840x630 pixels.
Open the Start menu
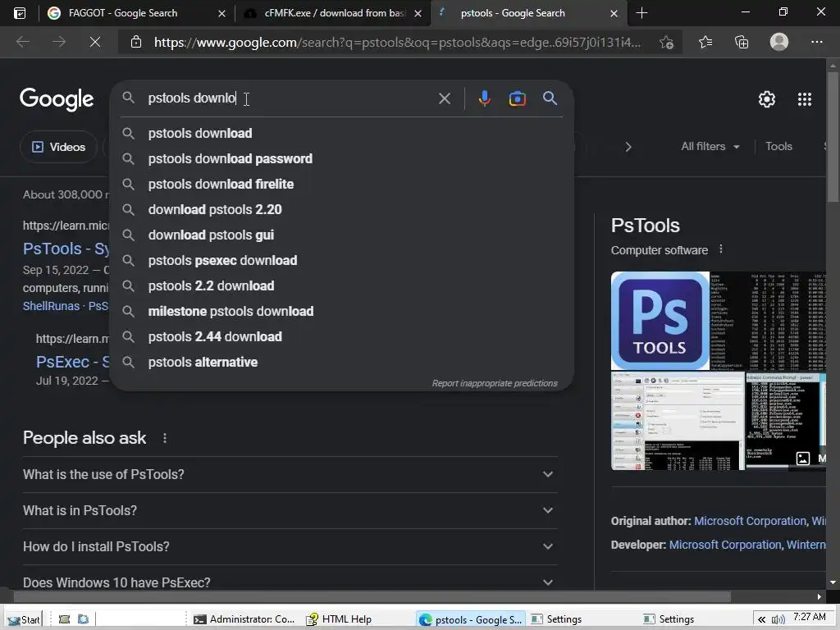[x=24, y=620]
